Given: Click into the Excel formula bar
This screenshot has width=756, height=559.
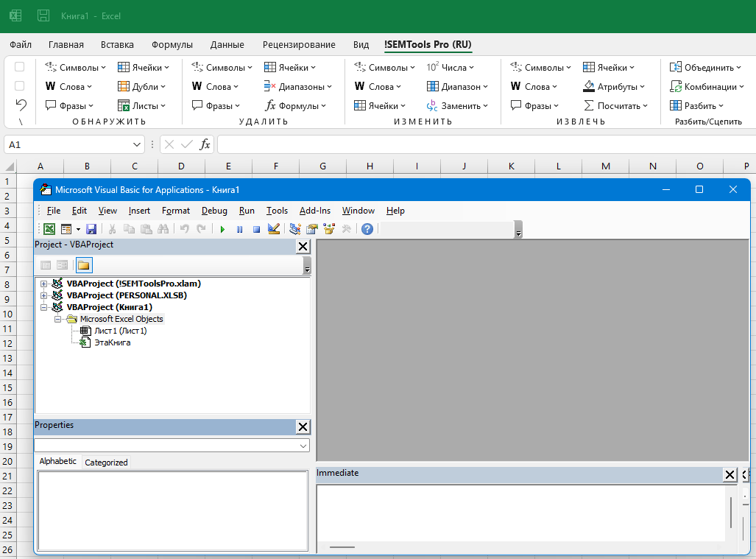Looking at the screenshot, I should (487, 144).
